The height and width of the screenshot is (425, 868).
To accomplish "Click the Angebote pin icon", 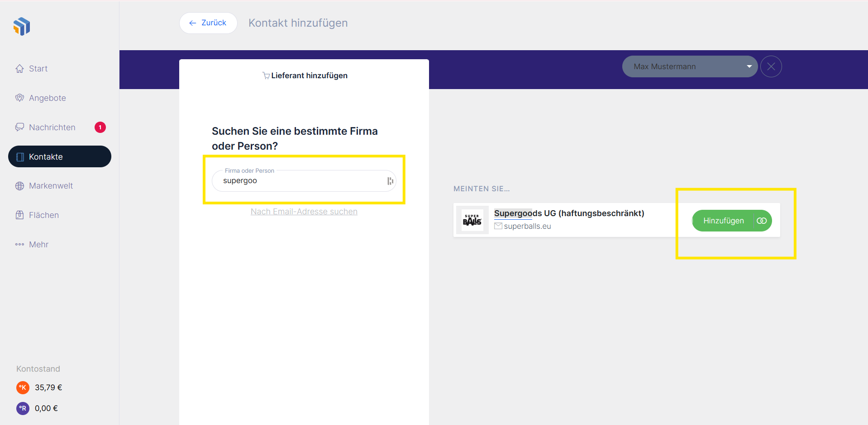I will click(19, 98).
